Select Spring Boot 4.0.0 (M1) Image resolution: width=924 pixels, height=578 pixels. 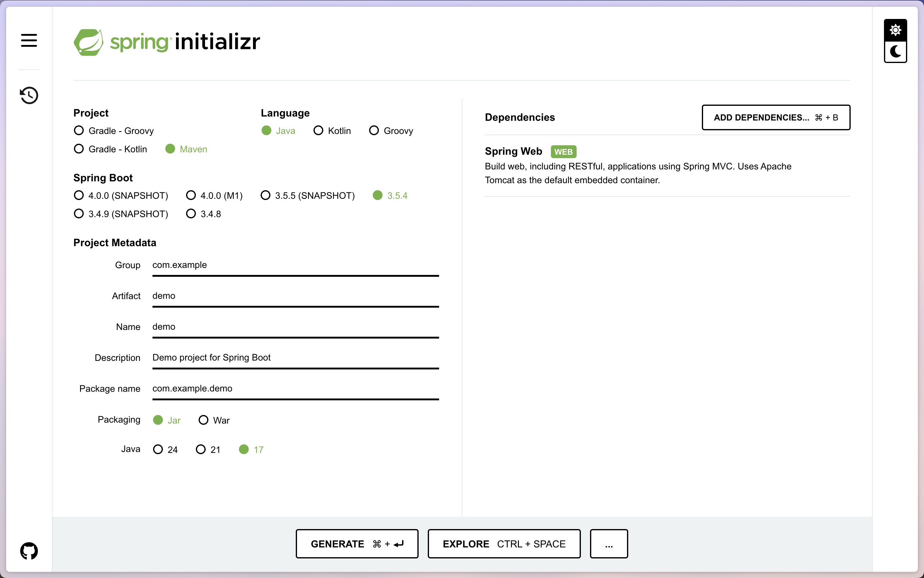click(214, 195)
